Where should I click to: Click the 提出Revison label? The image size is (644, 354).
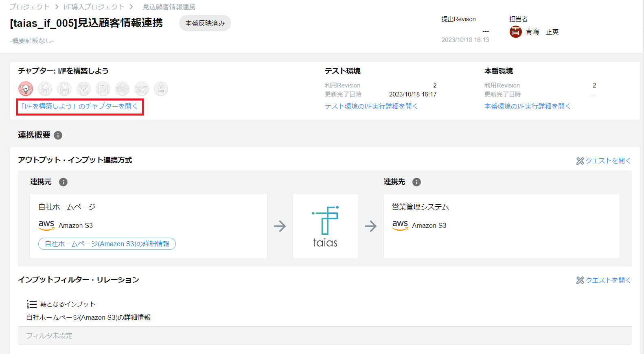point(459,19)
